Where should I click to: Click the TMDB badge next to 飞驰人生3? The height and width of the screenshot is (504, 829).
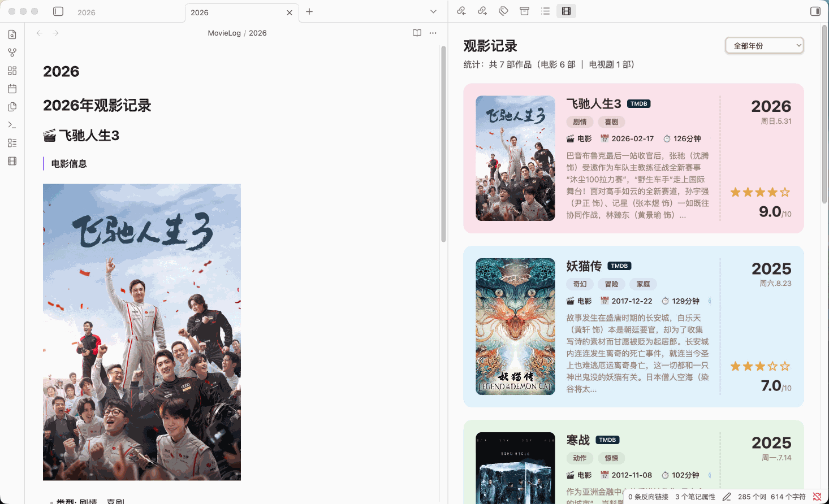[x=639, y=104]
